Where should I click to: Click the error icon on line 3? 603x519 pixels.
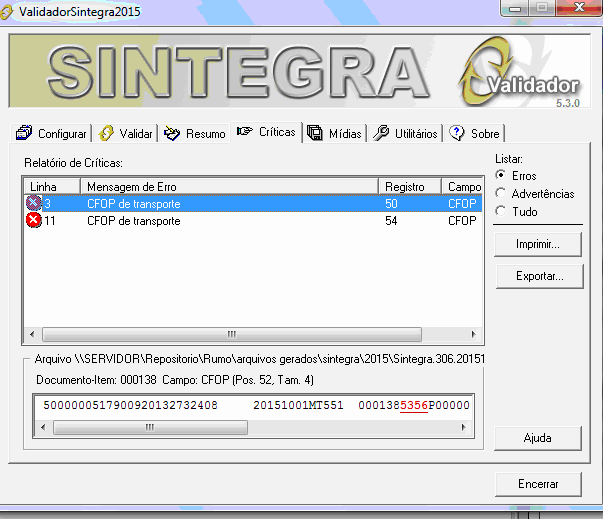coord(33,203)
